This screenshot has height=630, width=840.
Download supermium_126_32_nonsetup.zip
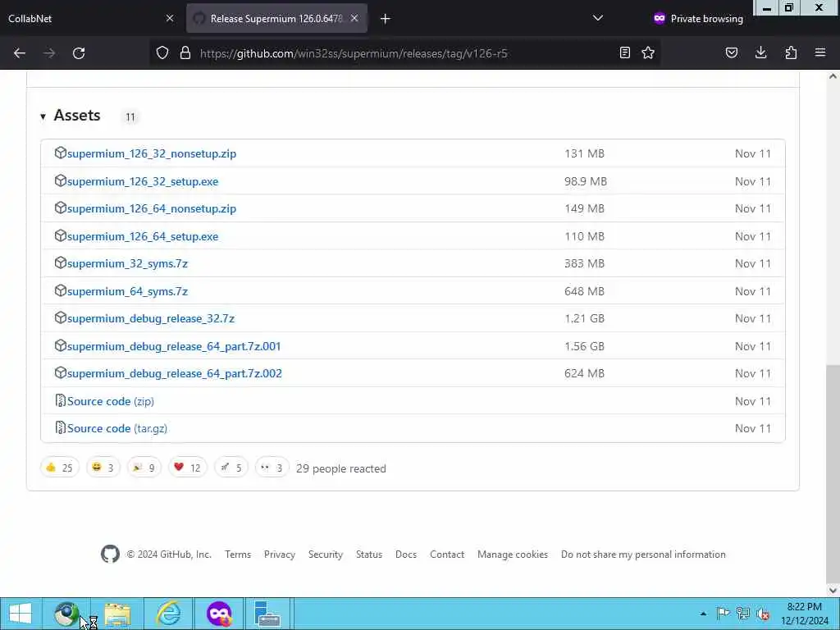(152, 153)
